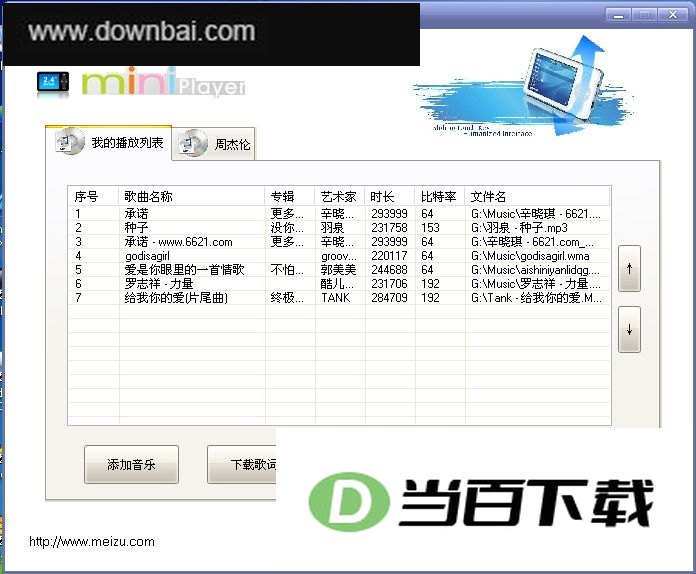
Task: Sort by 歌曲名称 column header
Action: [192, 196]
